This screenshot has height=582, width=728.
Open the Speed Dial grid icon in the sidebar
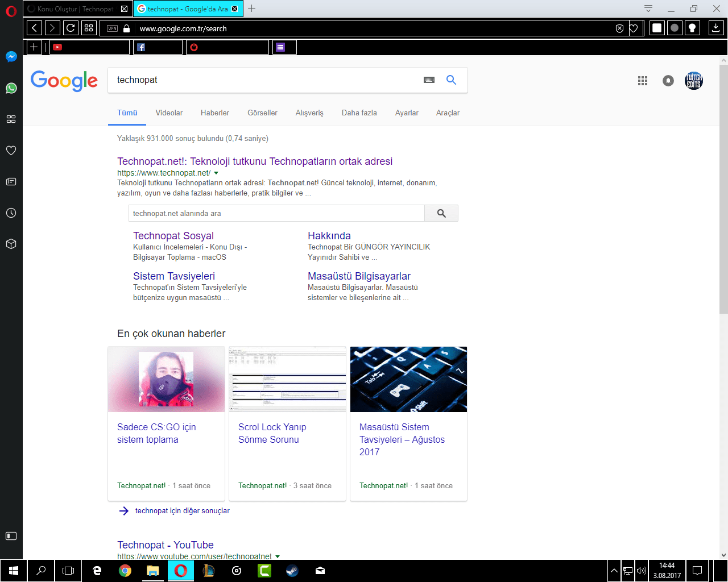click(x=11, y=119)
